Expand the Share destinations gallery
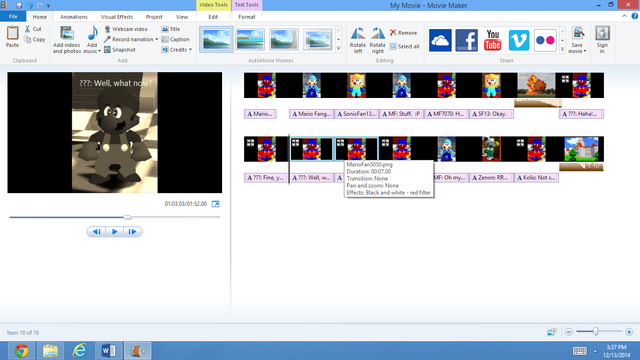This screenshot has height=360, width=640. pos(562,49)
